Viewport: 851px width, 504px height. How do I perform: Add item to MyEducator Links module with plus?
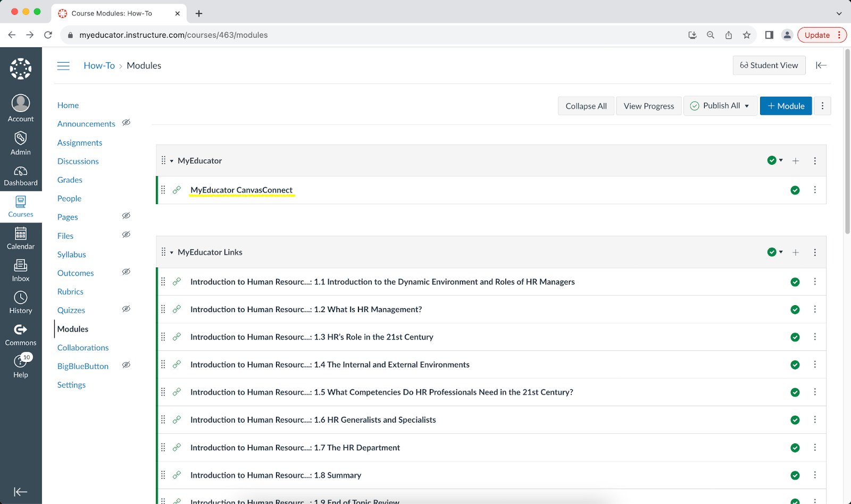796,253
